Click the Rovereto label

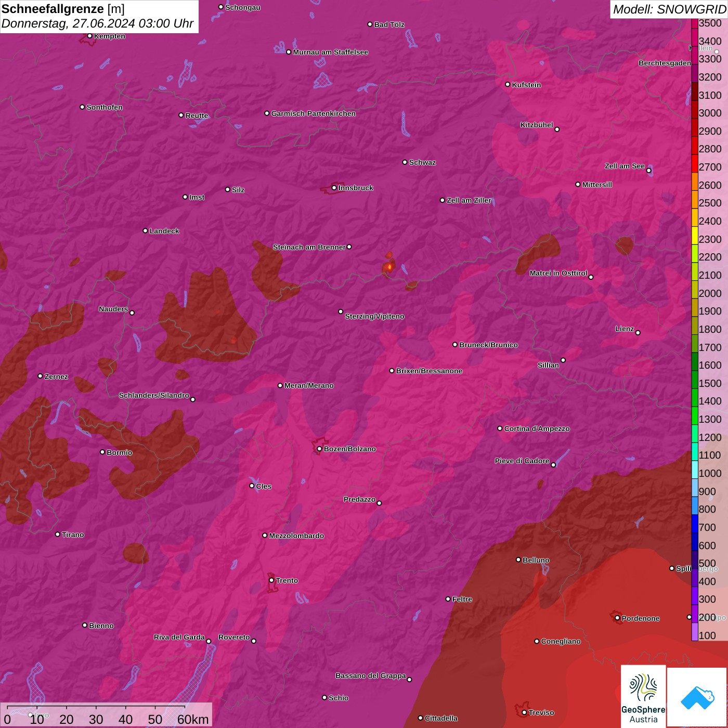tap(234, 637)
